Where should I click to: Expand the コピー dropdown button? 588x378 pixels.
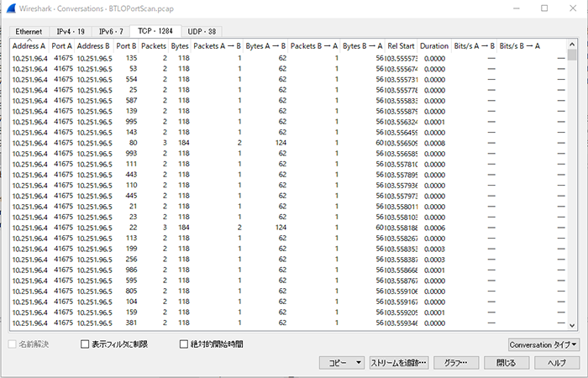(x=342, y=363)
